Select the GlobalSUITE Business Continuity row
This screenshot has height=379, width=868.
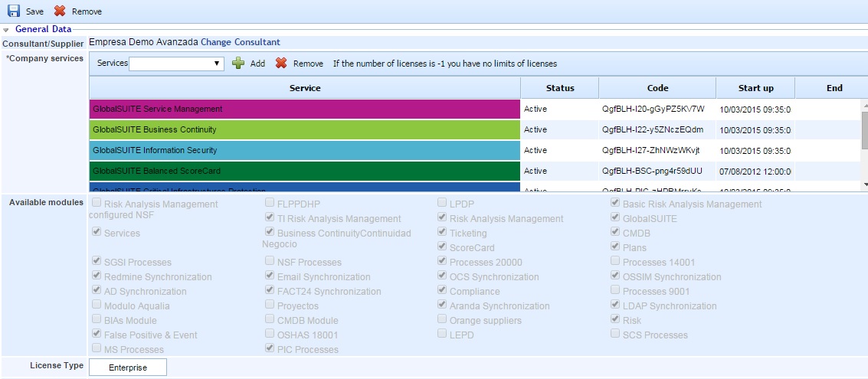(x=305, y=130)
